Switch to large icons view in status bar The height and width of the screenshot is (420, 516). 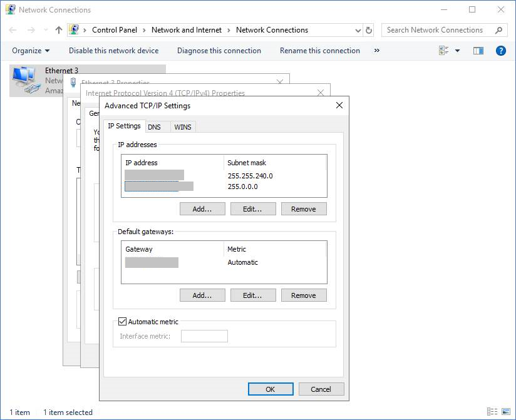(x=506, y=411)
